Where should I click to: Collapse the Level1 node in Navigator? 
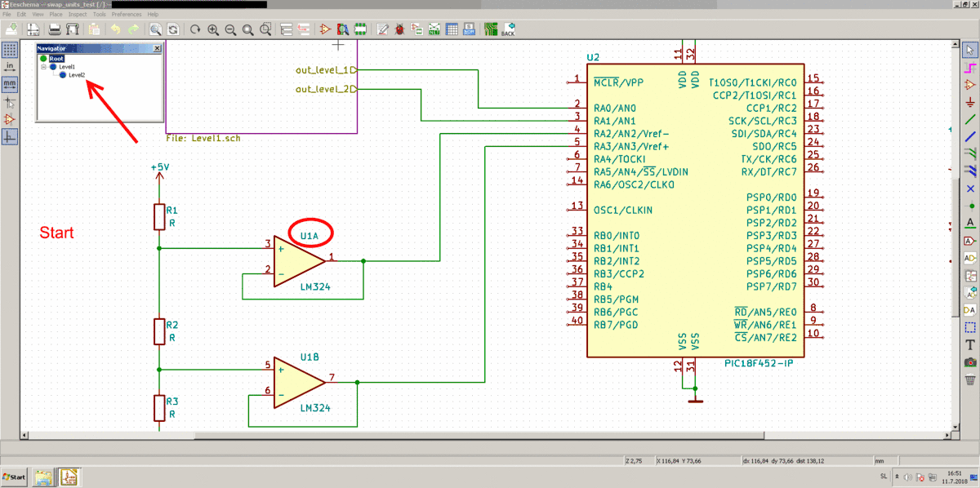click(45, 66)
